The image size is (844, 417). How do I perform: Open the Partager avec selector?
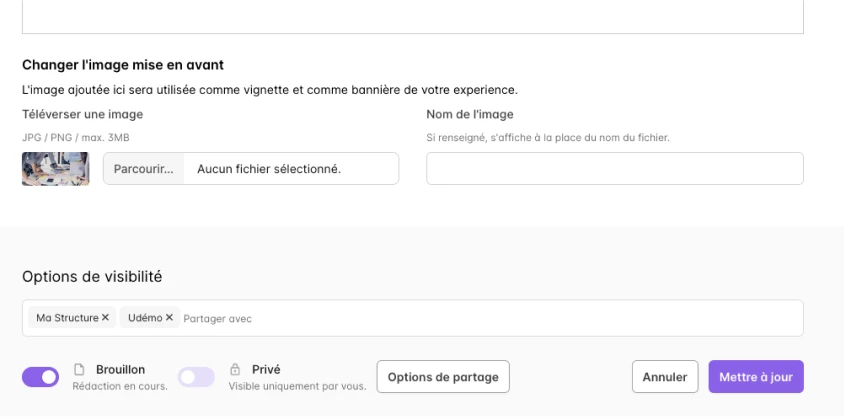(x=400, y=318)
